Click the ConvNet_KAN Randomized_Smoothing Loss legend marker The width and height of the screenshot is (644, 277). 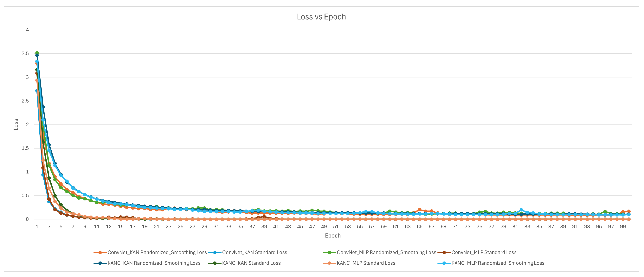[100, 253]
